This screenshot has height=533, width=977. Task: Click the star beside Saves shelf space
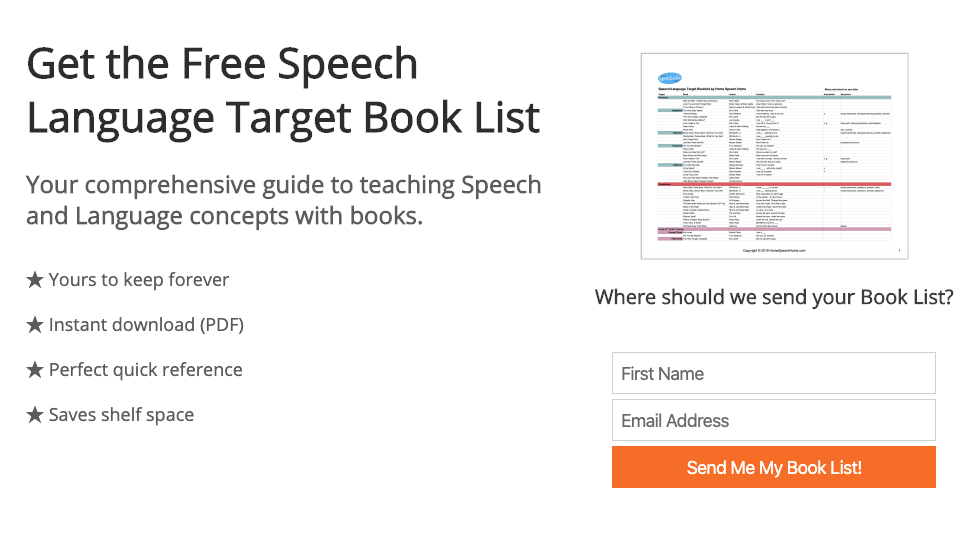[x=35, y=415]
